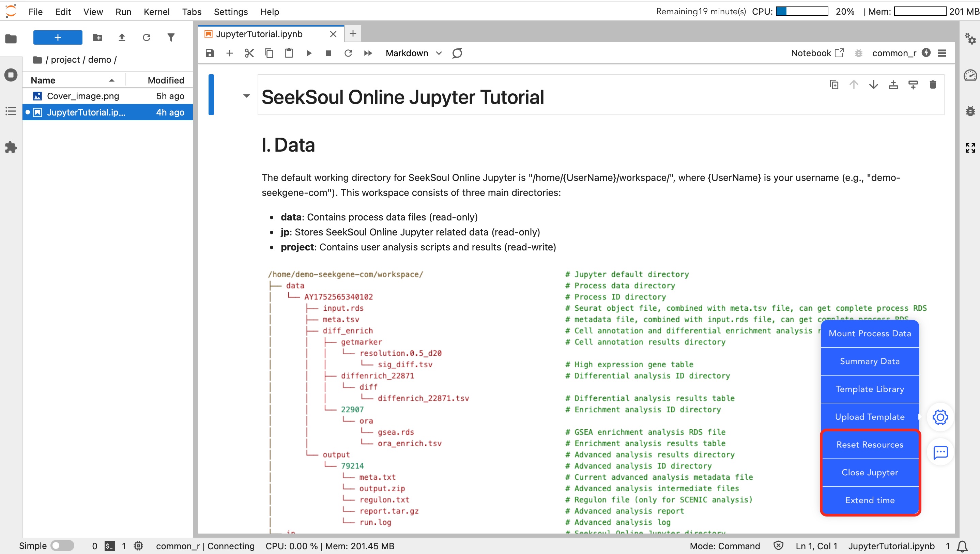Toggle the file filter funnel icon
The image size is (980, 554).
pyautogui.click(x=171, y=37)
